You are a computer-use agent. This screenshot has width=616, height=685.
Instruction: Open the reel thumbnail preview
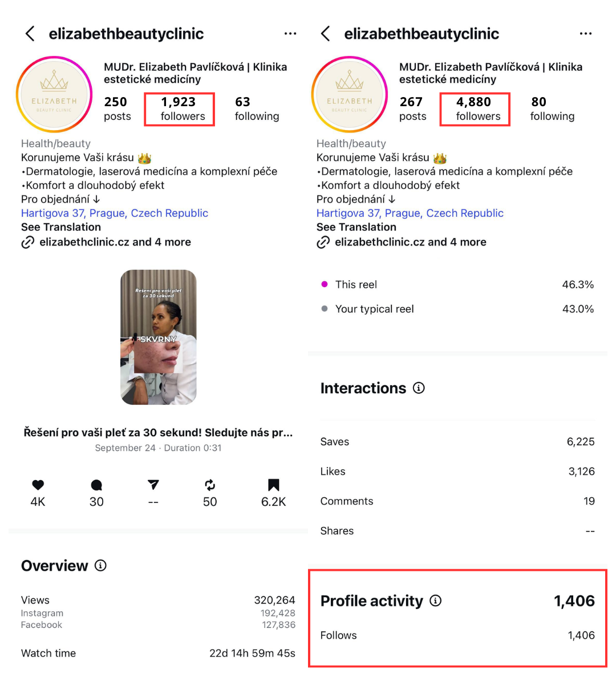159,337
